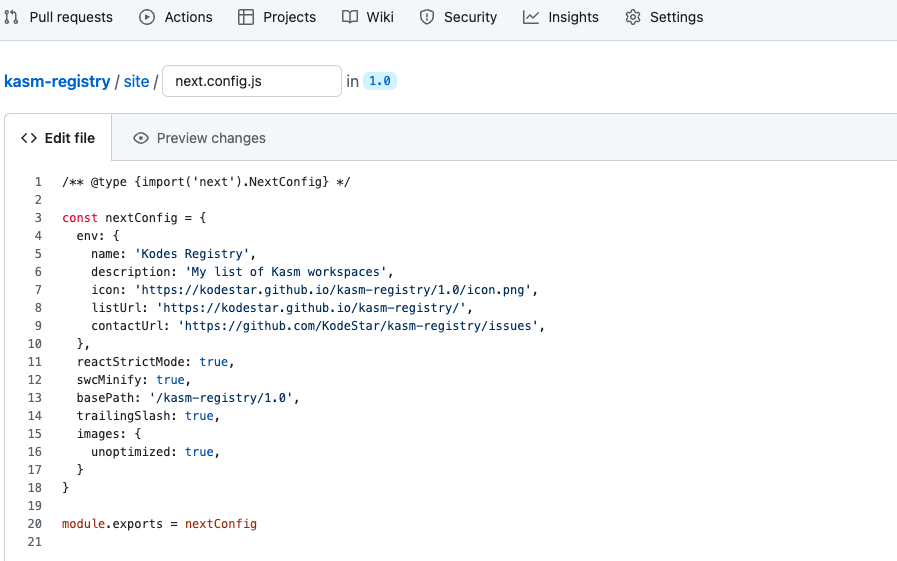897x561 pixels.
Task: Click the basePath value '/kasm-registry/1.0'
Action: (x=221, y=398)
